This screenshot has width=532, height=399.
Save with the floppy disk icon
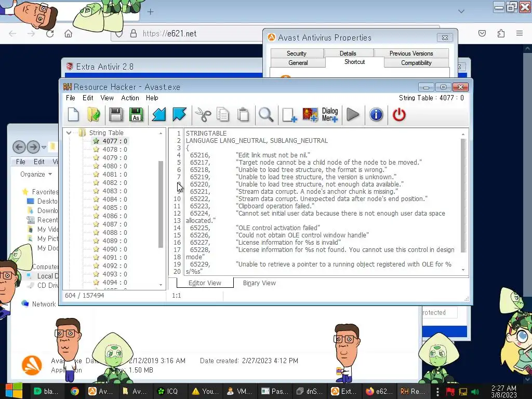(x=116, y=115)
